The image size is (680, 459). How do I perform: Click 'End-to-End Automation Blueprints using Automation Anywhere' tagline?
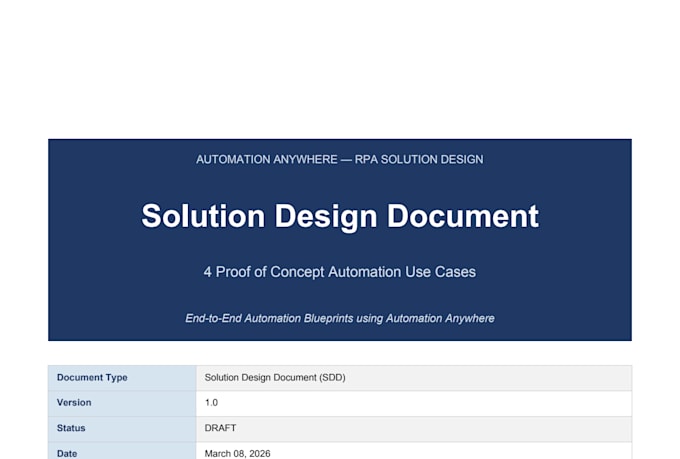(x=340, y=318)
